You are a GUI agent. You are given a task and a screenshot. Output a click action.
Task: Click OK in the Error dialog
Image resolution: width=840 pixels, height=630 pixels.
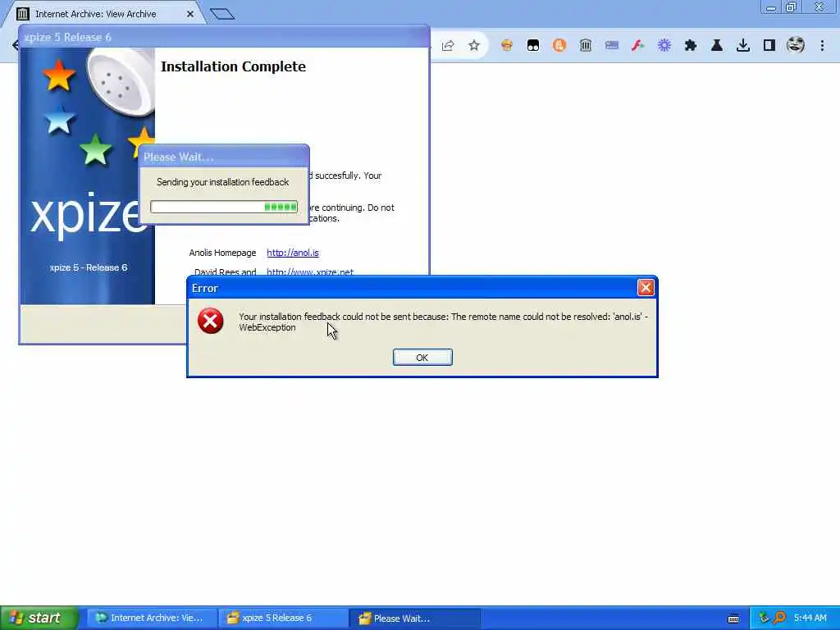pyautogui.click(x=422, y=358)
